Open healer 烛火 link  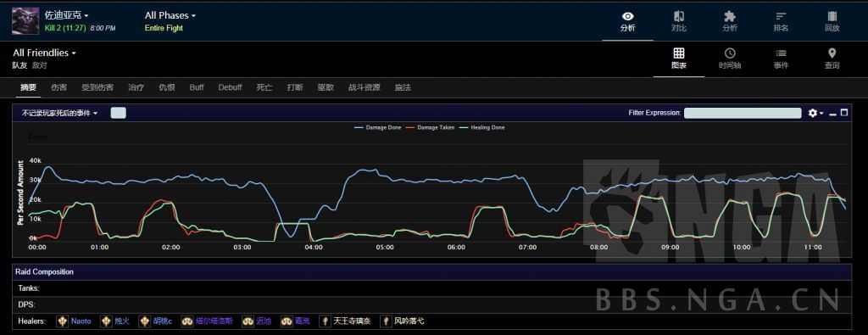pyautogui.click(x=122, y=321)
